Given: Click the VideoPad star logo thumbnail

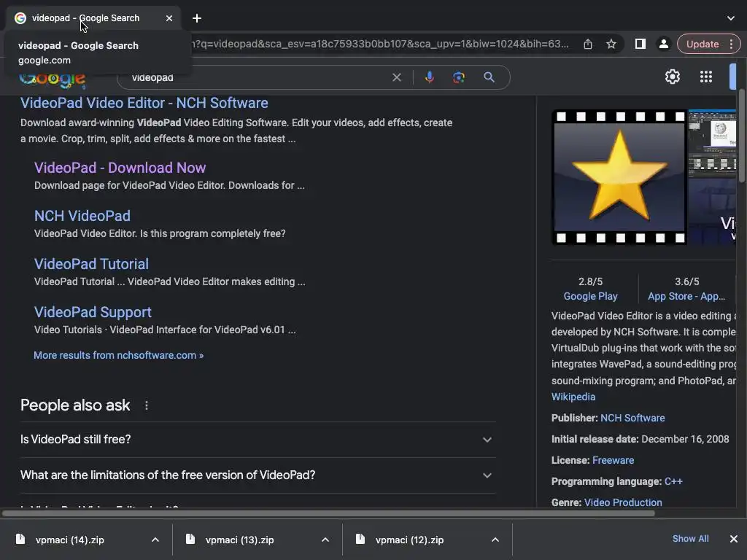Looking at the screenshot, I should click(x=619, y=177).
